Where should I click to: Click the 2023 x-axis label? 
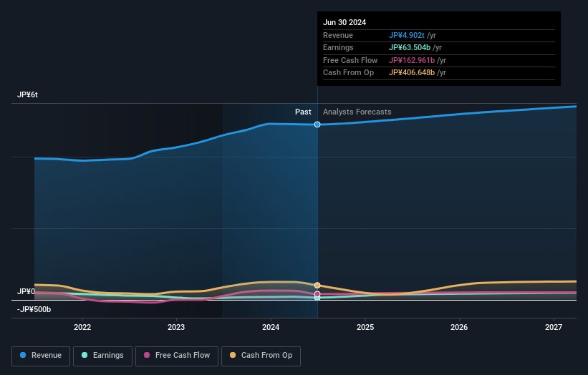(176, 327)
